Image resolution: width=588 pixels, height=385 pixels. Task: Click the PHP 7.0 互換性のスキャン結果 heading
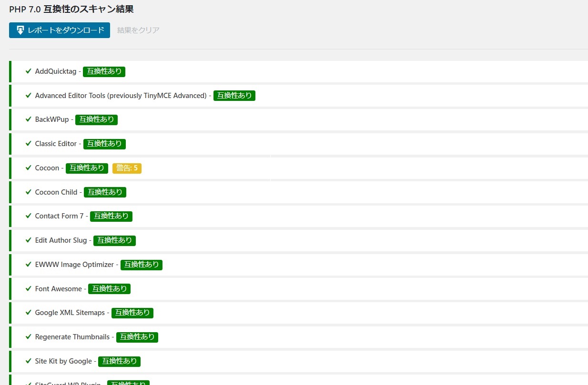71,9
